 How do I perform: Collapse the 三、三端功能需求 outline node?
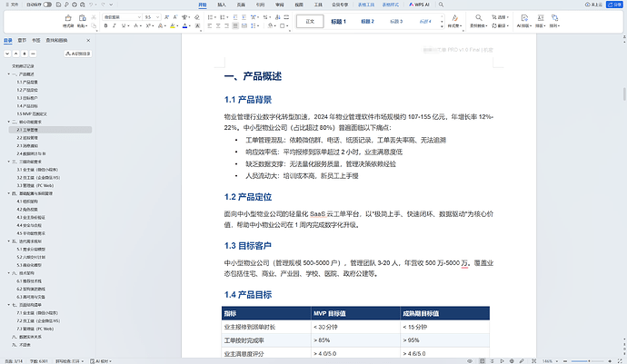coord(9,162)
